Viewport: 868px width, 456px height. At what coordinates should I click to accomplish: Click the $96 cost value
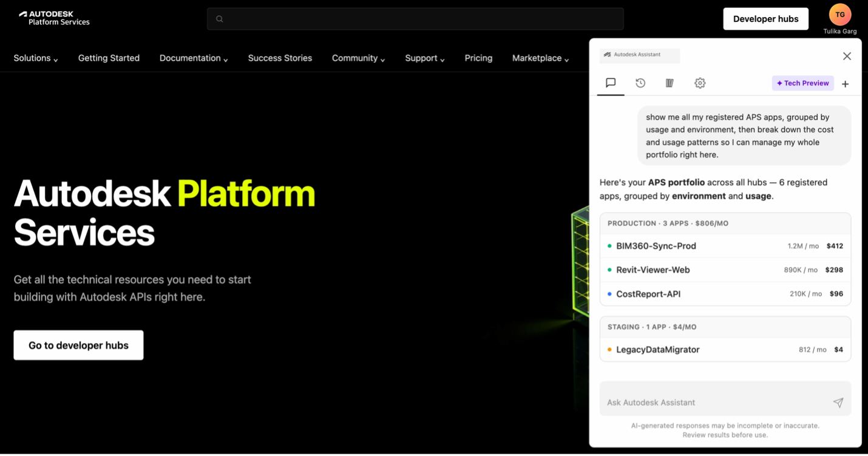pos(836,294)
